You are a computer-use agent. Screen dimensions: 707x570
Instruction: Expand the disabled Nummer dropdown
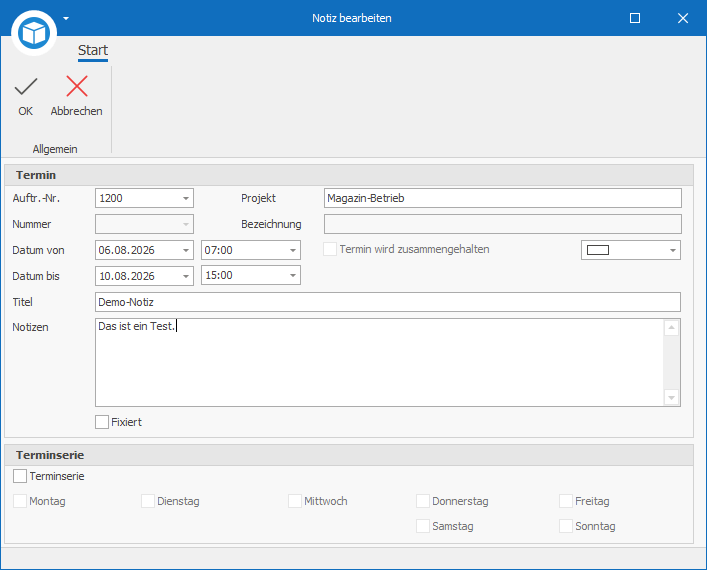[186, 224]
